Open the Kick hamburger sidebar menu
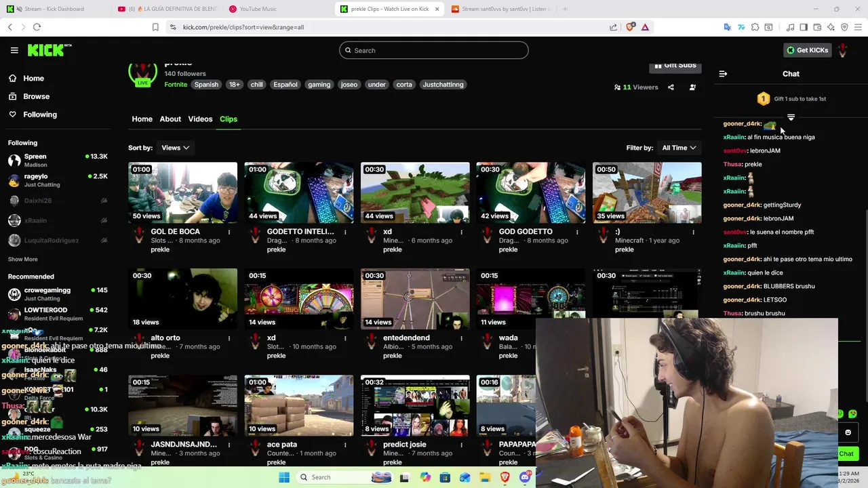 14,50
